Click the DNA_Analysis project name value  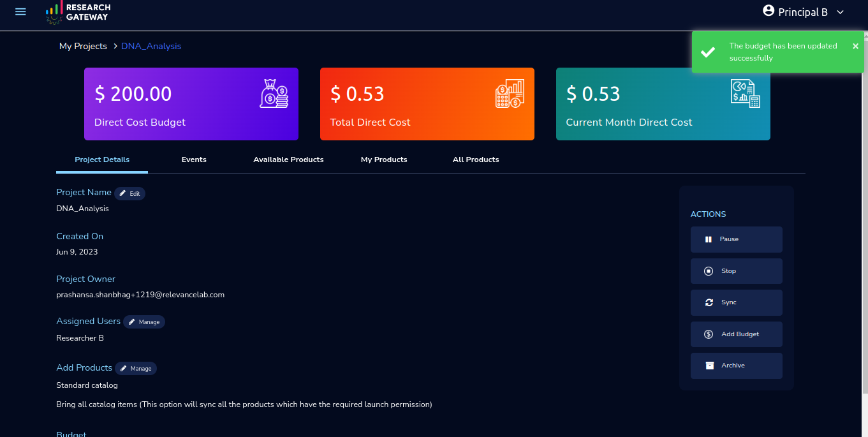click(x=82, y=209)
